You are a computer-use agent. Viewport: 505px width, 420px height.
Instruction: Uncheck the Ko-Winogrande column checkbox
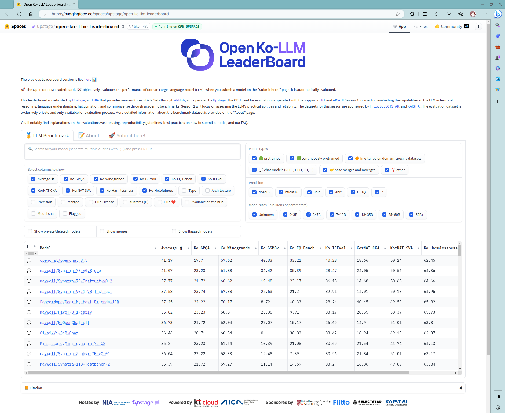pos(96,179)
